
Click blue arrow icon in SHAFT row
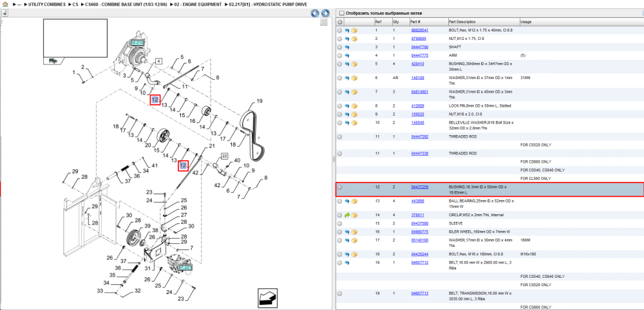tap(347, 47)
